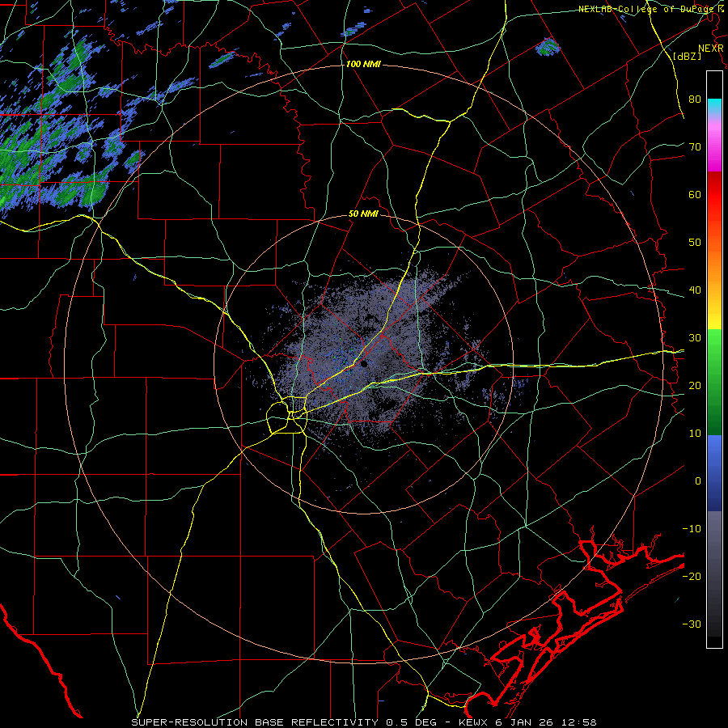Click the green band of the color bar
Viewport: 728px width, 728px height.
pos(714,382)
